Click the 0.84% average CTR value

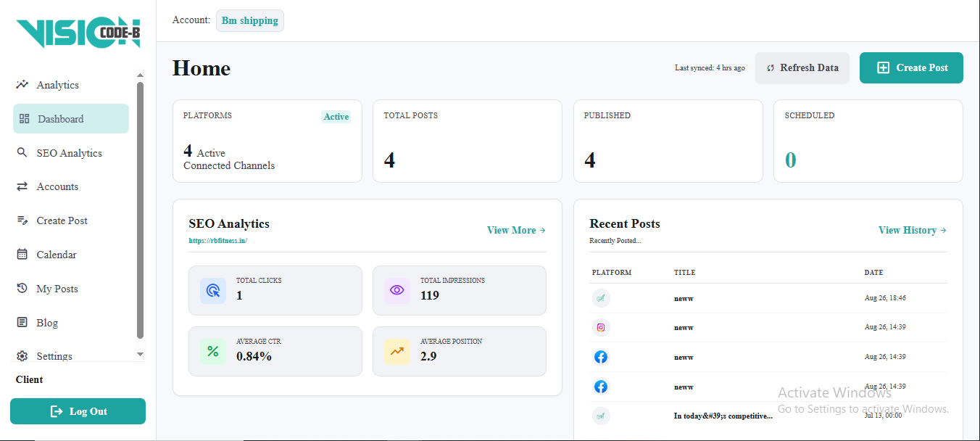click(254, 356)
